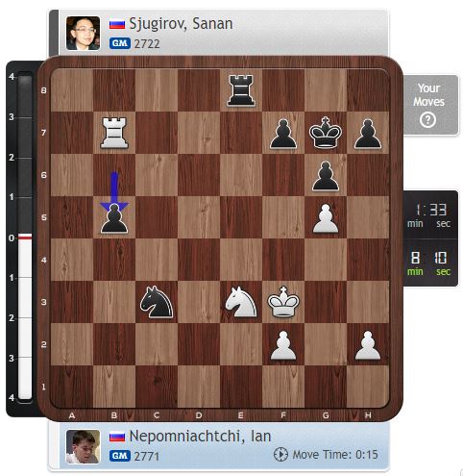Click the black pawn on f7
This screenshot has height=476, width=463.
[x=283, y=134]
